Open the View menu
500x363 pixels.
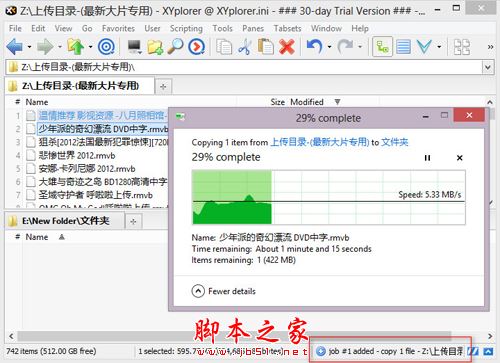click(x=63, y=28)
